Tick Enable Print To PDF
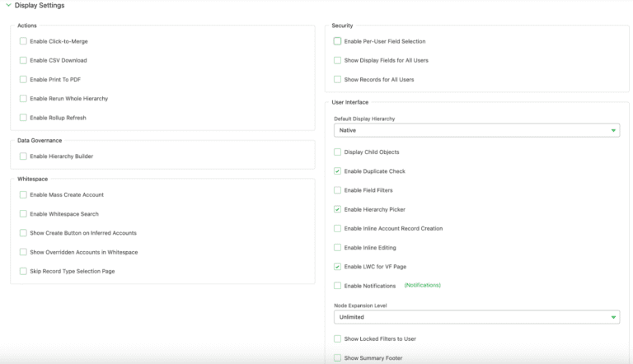Viewport: 633px width, 364px height. point(23,80)
